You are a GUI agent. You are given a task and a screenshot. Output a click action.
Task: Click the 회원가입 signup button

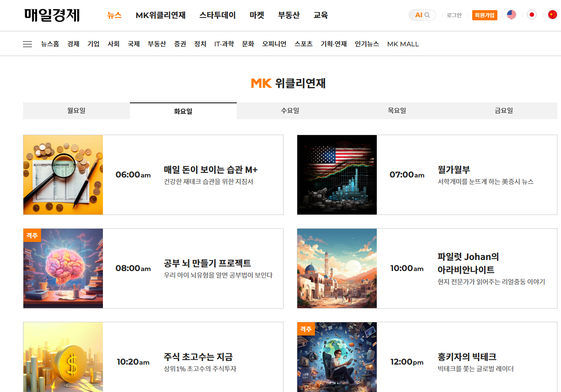(x=484, y=15)
